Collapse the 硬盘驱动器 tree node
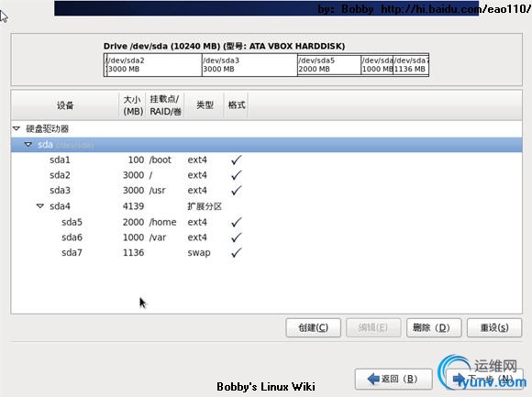This screenshot has width=532, height=397. point(17,128)
